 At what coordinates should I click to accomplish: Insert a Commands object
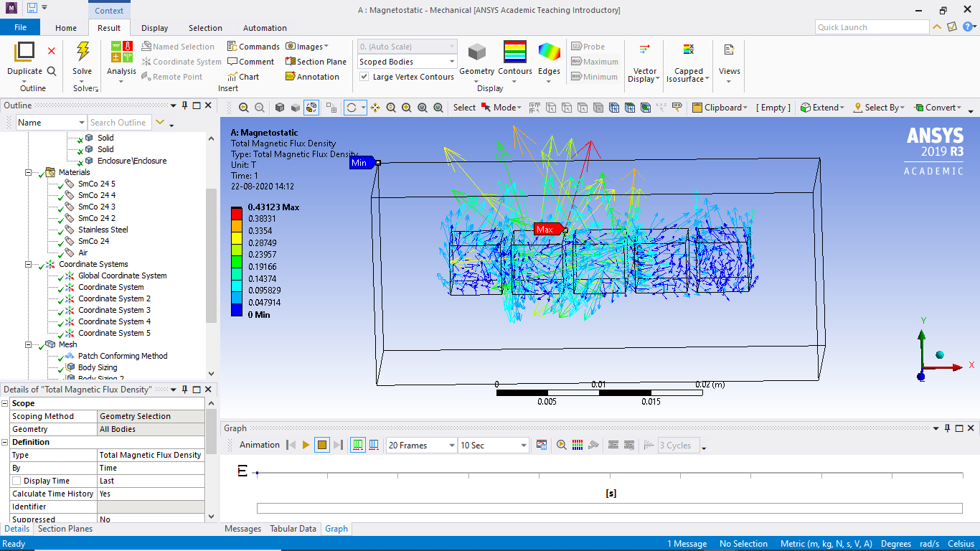(253, 47)
